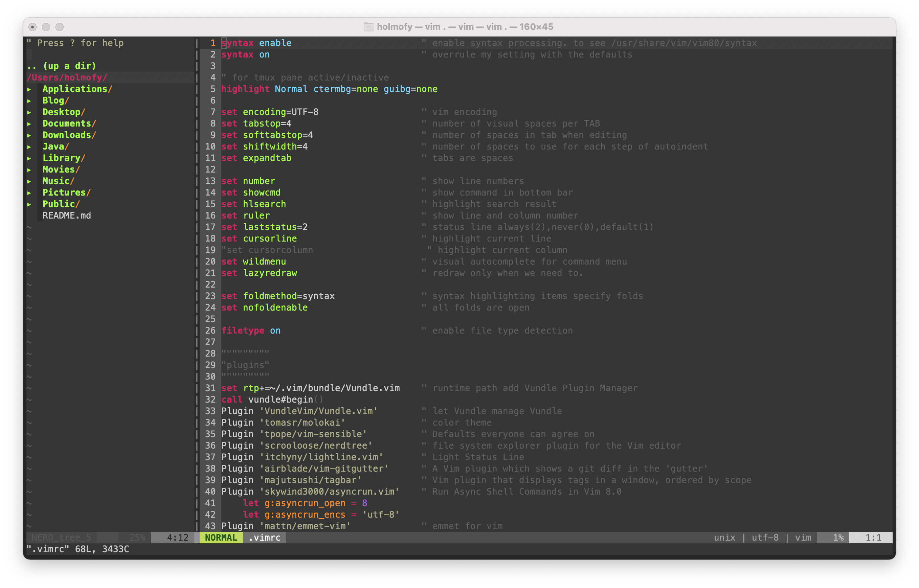Click the 1% scroll position indicator
Screen dimensions: 919x588
point(838,538)
